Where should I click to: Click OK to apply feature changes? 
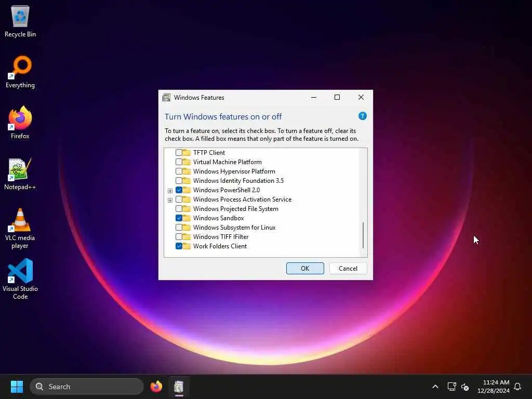[305, 269]
